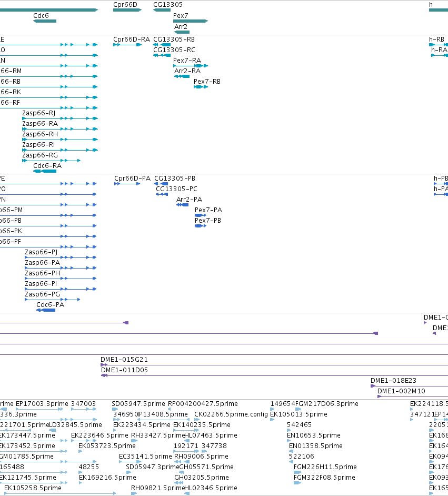Select the Cpr66D-PA protein feature
The height and width of the screenshot is (496, 448).
pos(127,184)
